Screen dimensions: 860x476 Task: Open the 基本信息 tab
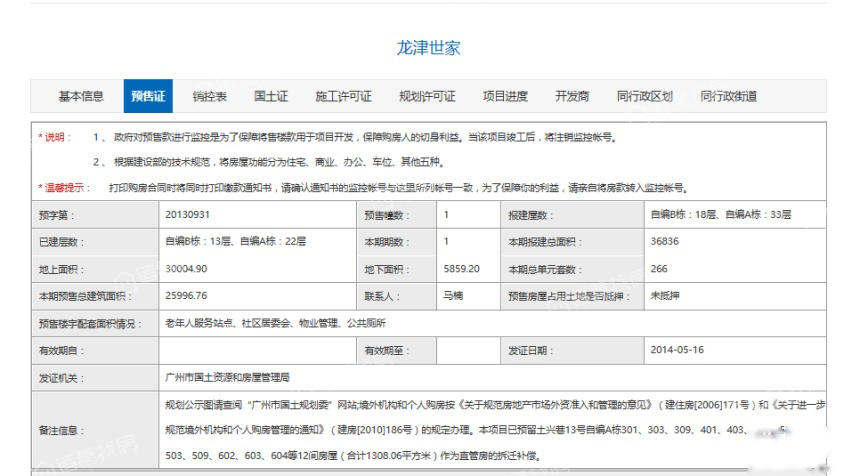pos(81,97)
